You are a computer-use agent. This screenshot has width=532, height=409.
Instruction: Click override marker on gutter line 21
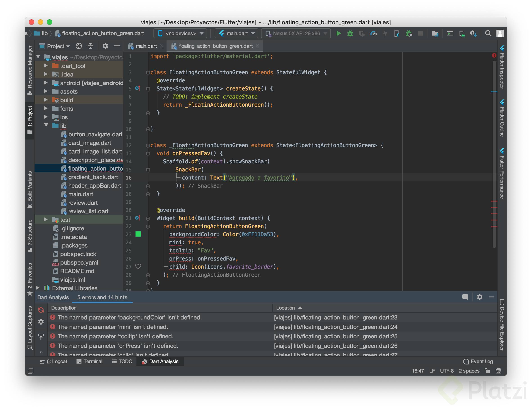pos(138,218)
